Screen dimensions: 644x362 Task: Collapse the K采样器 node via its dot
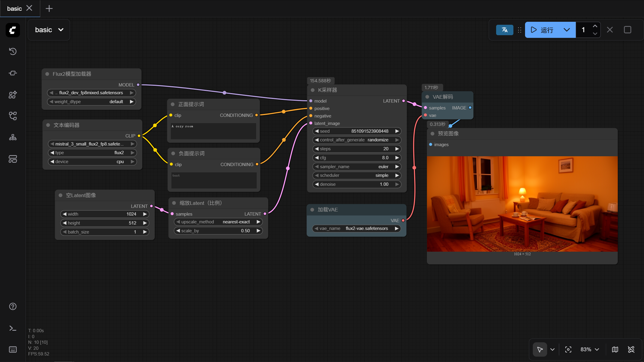click(312, 90)
